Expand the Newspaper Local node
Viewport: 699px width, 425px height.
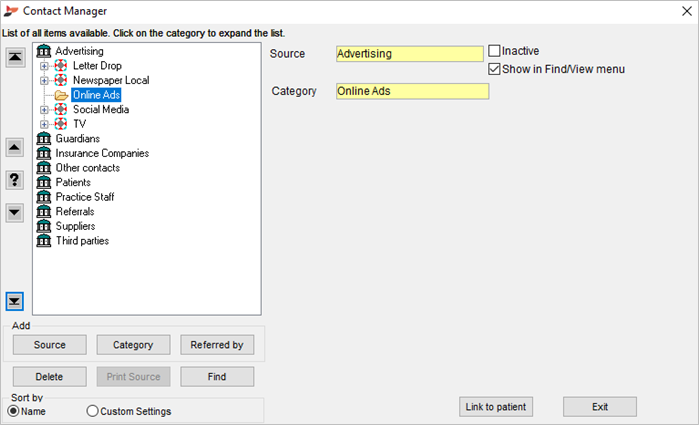(x=44, y=81)
